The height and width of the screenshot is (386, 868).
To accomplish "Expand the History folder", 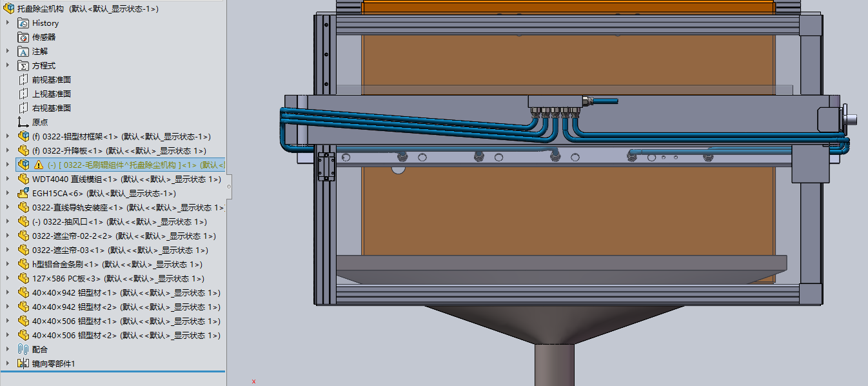I will point(8,23).
